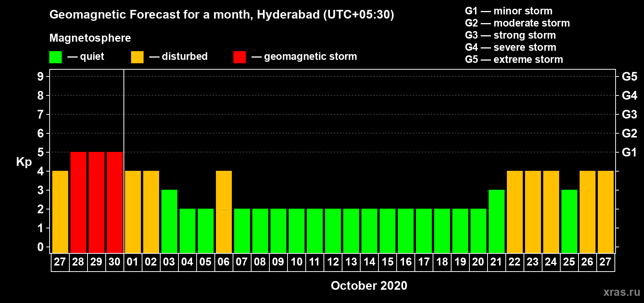Click the 'October 2020' month label
This screenshot has height=303, width=644.
369,286
